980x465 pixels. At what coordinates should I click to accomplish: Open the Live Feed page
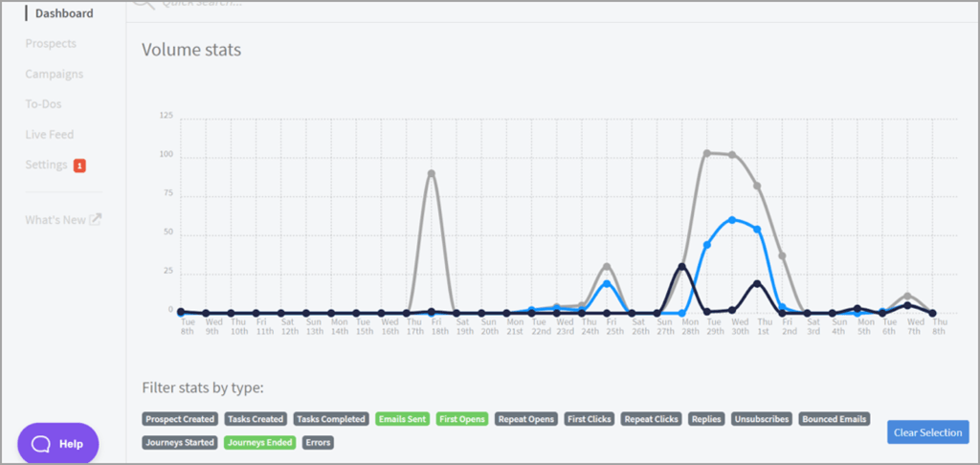click(x=50, y=135)
